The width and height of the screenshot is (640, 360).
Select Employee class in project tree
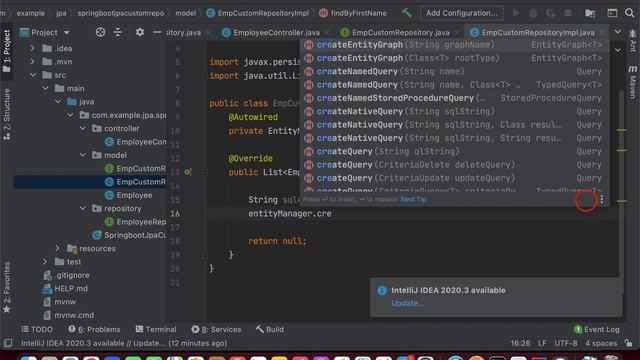click(129, 195)
